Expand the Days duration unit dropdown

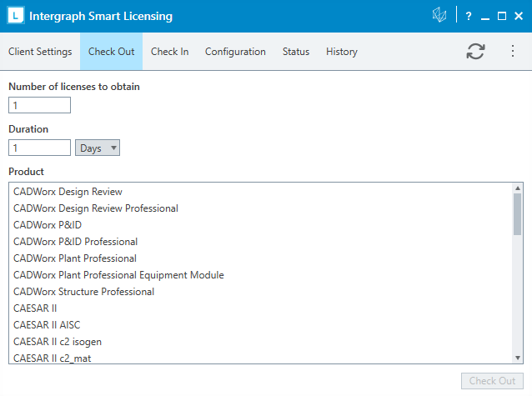tap(98, 148)
